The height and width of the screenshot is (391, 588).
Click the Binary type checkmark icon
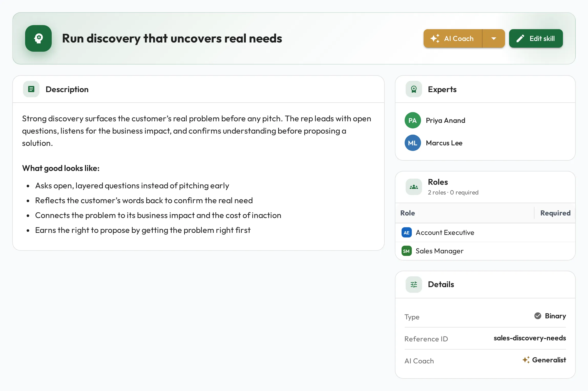click(x=538, y=316)
